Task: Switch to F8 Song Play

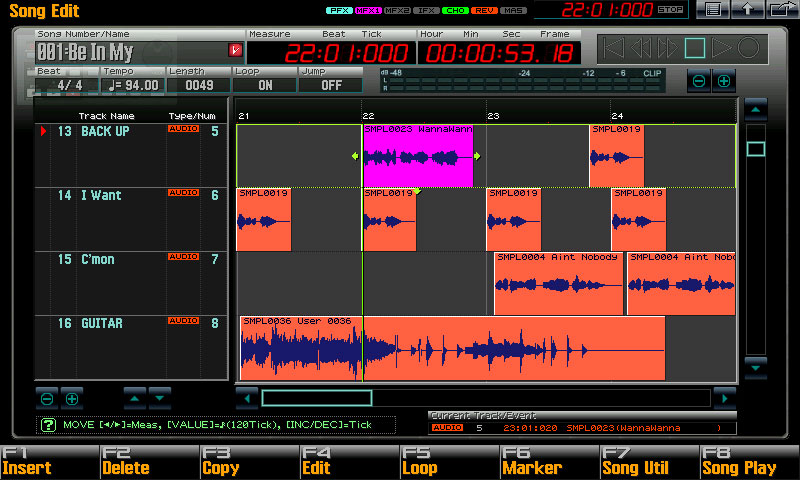Action: [750, 462]
